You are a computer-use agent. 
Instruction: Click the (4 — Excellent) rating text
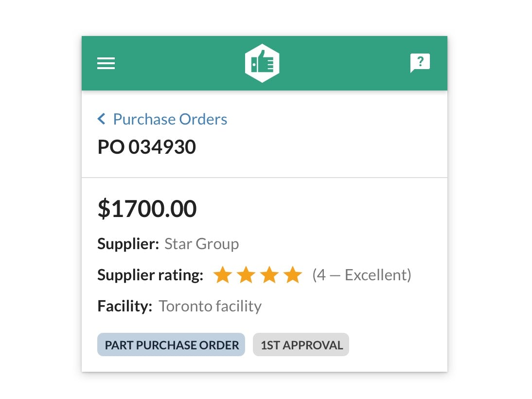pos(362,275)
